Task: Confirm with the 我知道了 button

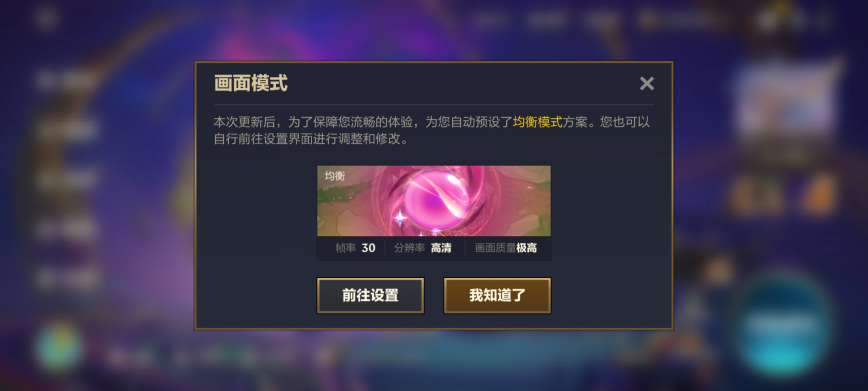Action: 497,295
